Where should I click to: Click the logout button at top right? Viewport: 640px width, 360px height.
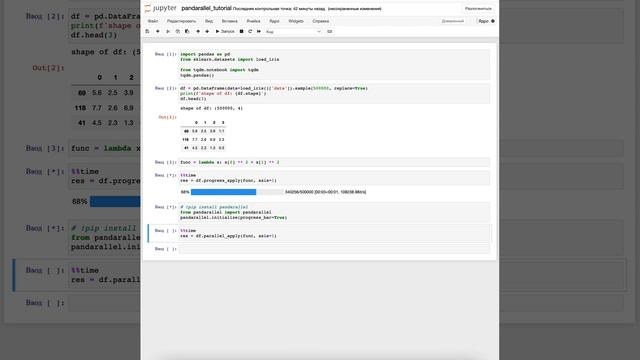tap(478, 9)
